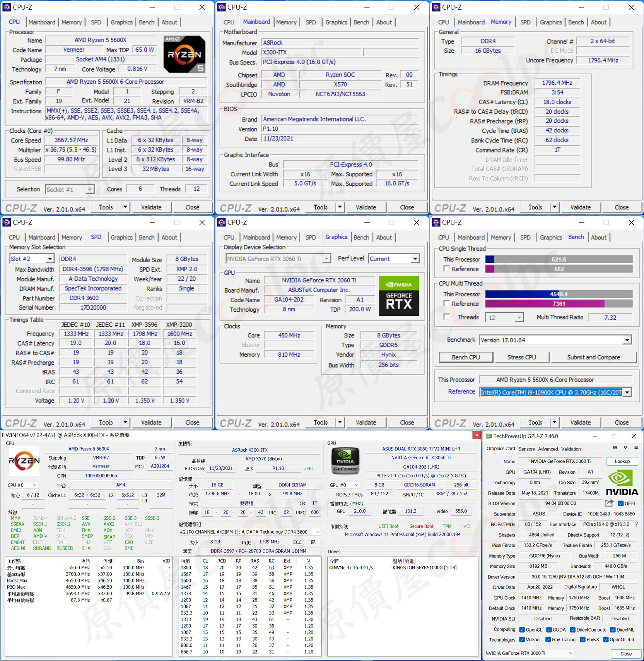Toggle CUDA checkbox in GPU-Z
The image size is (644, 661).
pos(549,630)
